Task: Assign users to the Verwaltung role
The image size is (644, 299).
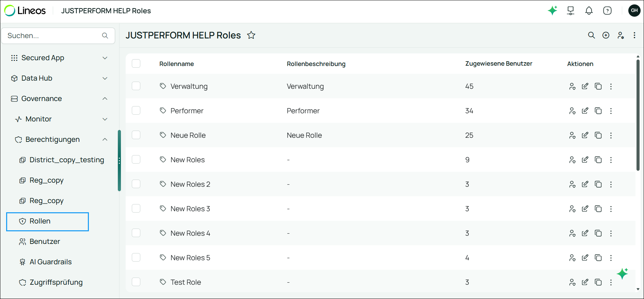Action: [x=572, y=86]
